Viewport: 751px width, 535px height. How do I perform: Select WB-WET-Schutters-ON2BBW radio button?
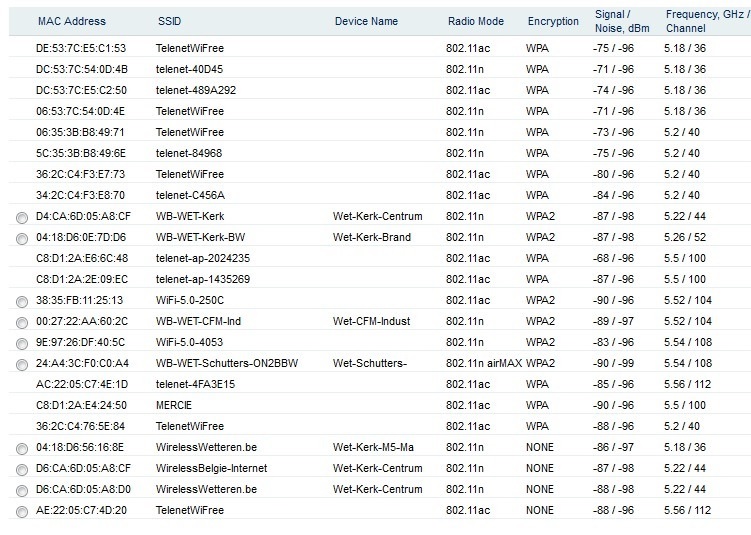[x=22, y=365]
